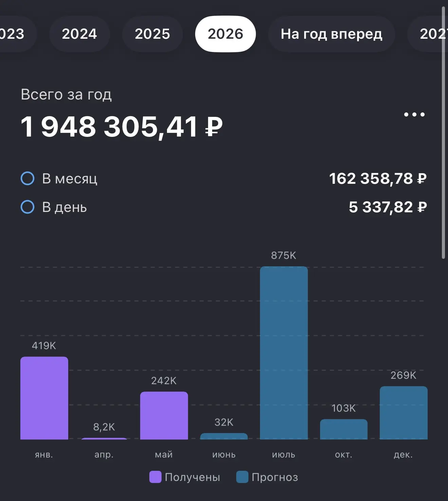Select the 'В день' radio option
Viewport: 448px width, 501px height.
point(27,207)
